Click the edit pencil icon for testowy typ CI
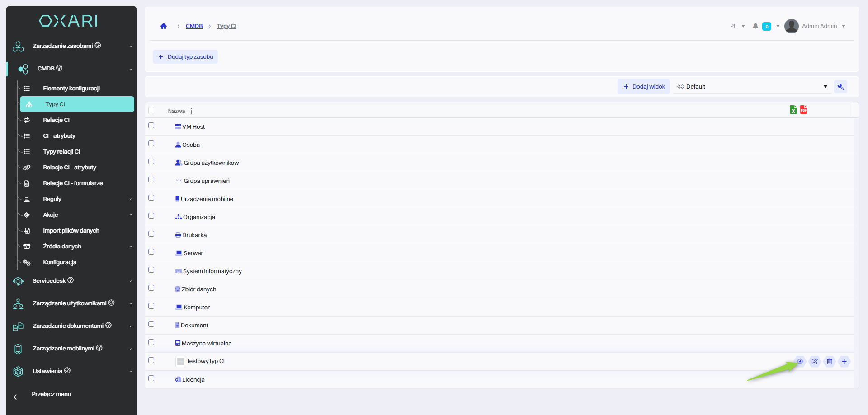Screen dimensions: 868x415 coord(815,361)
